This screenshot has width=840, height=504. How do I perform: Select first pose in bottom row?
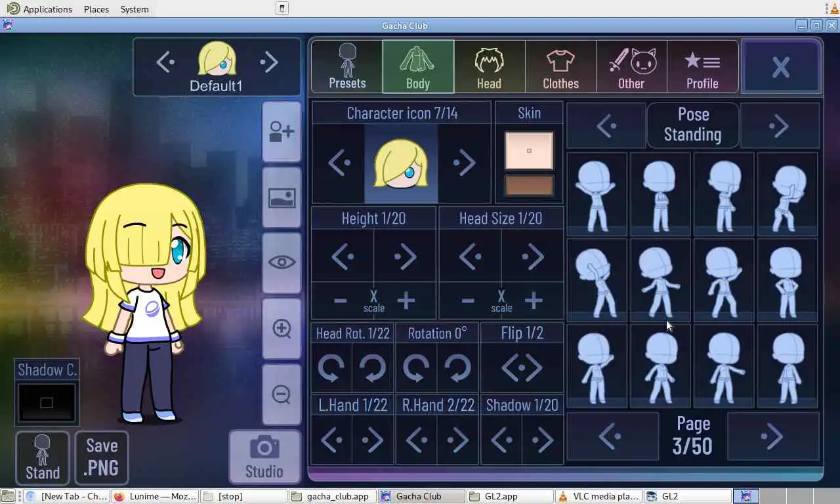pos(597,366)
